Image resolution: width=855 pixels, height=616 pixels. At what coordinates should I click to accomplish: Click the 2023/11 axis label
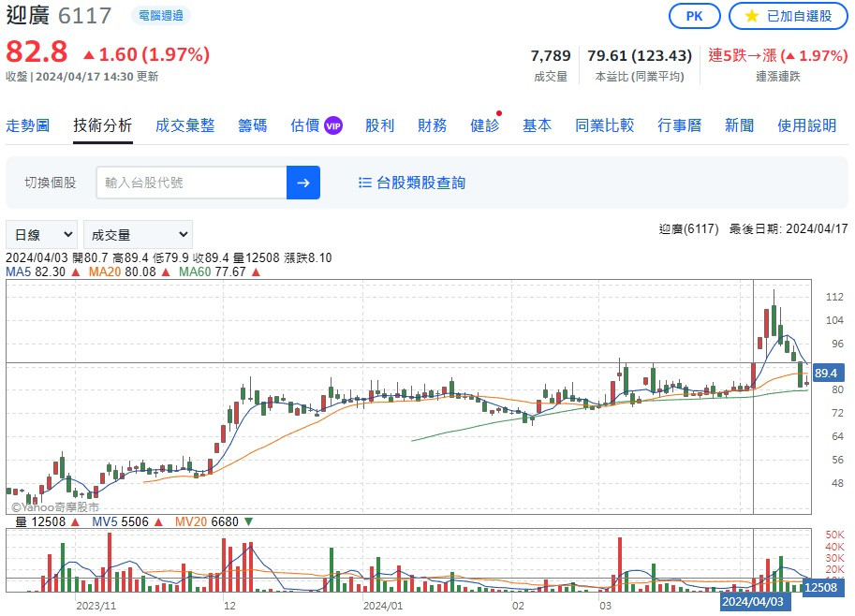[x=96, y=606]
